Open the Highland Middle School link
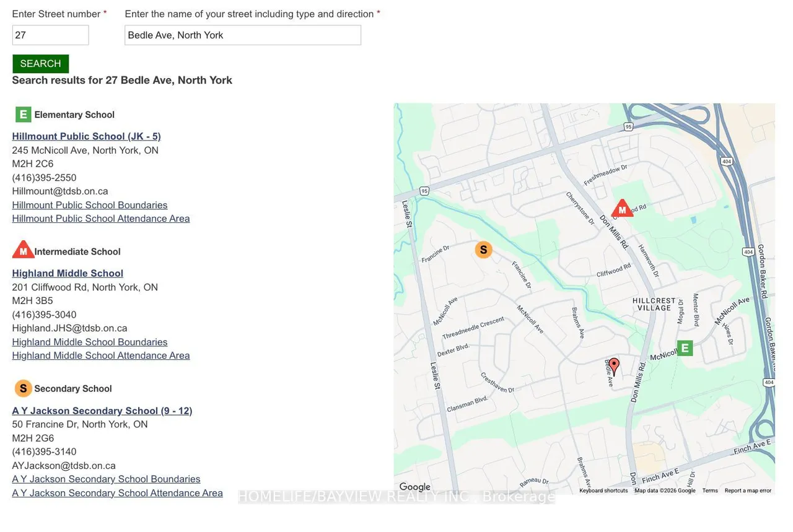The height and width of the screenshot is (532, 793). point(68,273)
